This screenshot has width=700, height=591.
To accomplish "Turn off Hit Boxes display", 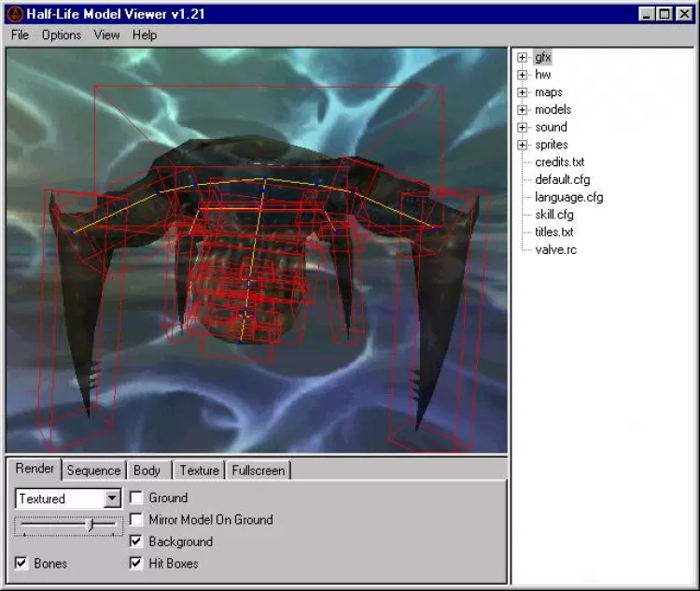I will [x=136, y=563].
